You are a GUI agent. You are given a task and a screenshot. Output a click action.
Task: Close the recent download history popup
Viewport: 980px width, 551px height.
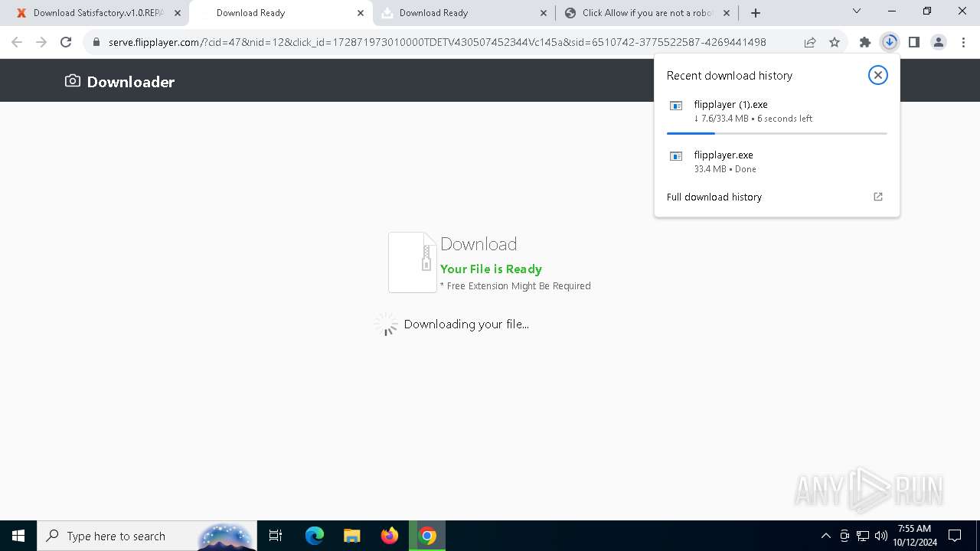point(878,75)
